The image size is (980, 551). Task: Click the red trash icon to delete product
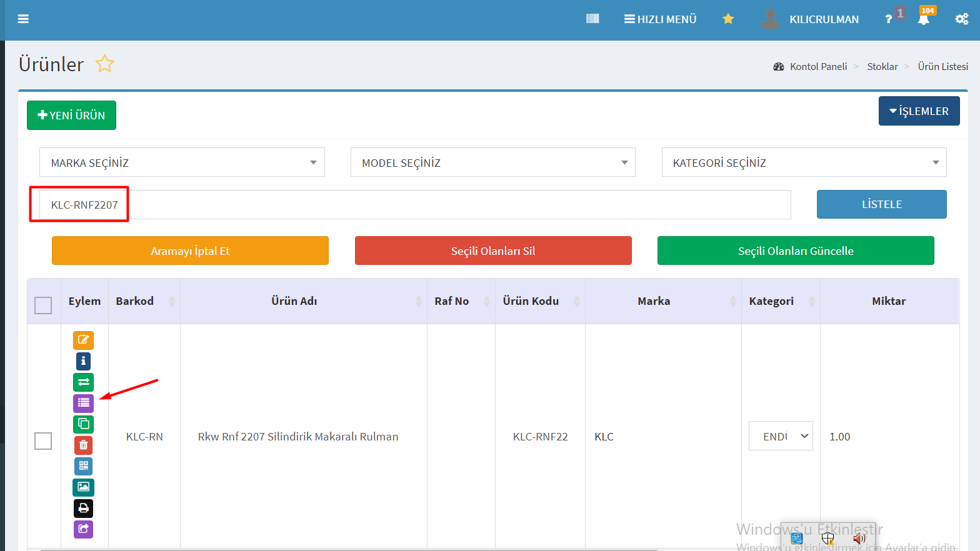coord(83,445)
